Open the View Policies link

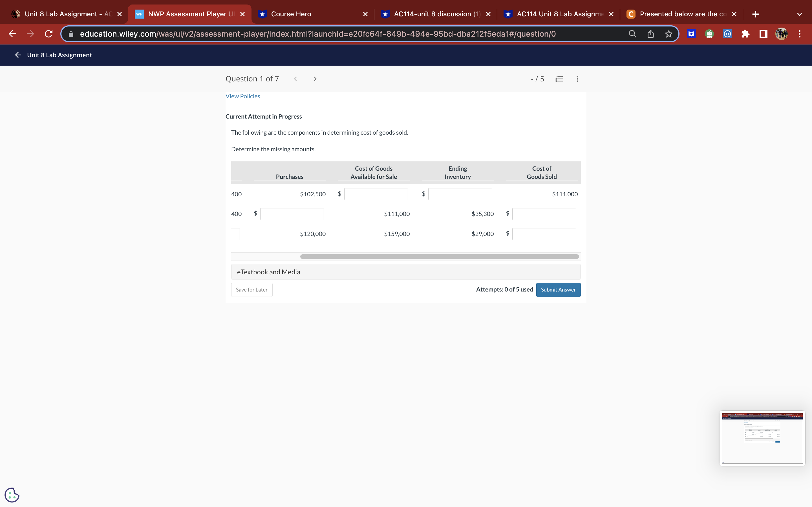(x=242, y=96)
